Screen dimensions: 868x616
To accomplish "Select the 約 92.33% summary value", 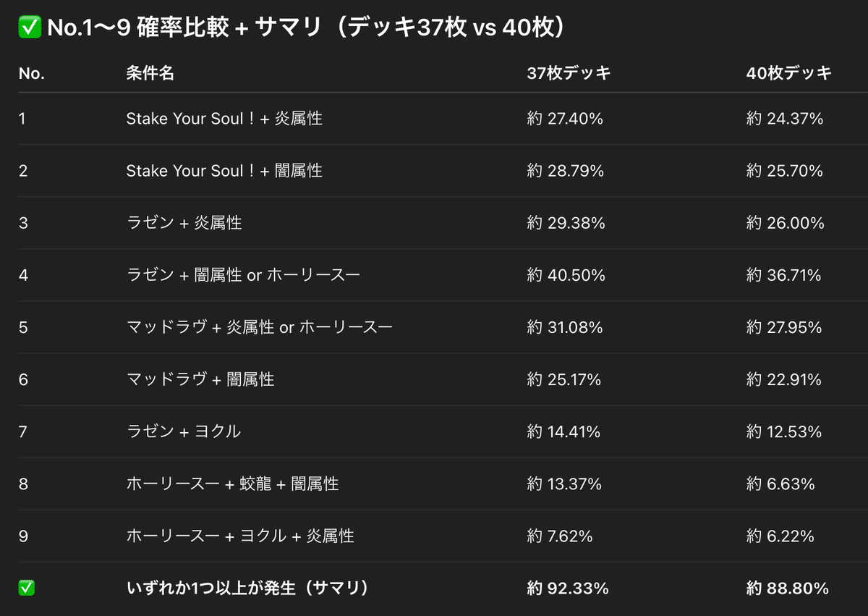I will point(568,588).
